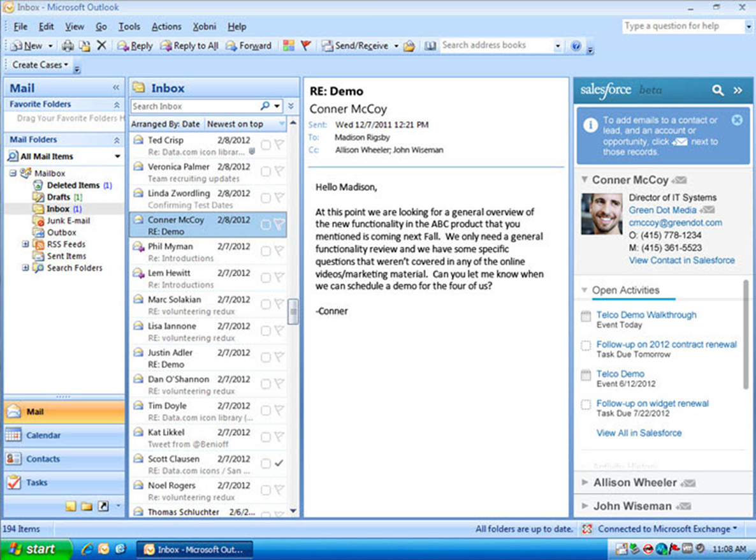Collapse the Mail Folders section
This screenshot has width=756, height=560.
(x=117, y=140)
